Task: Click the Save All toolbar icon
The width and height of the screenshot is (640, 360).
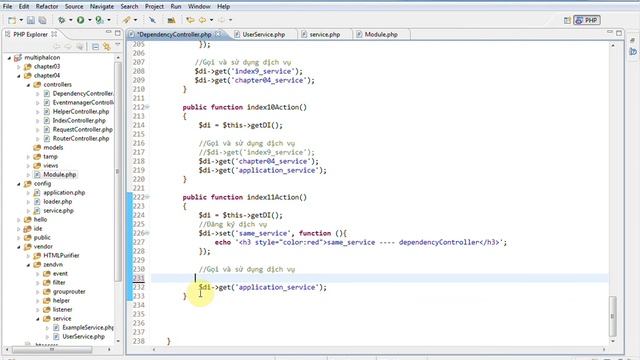Action: [x=42, y=20]
